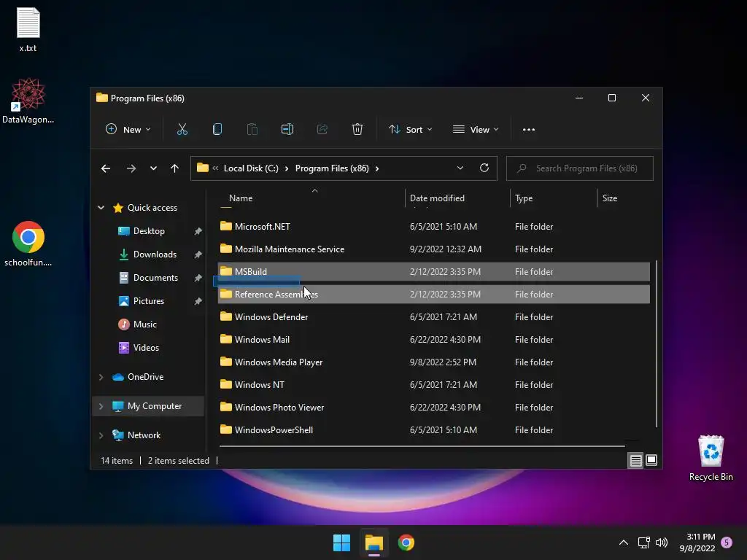This screenshot has height=560, width=747.
Task: Click the Paste clipboard icon
Action: click(252, 129)
